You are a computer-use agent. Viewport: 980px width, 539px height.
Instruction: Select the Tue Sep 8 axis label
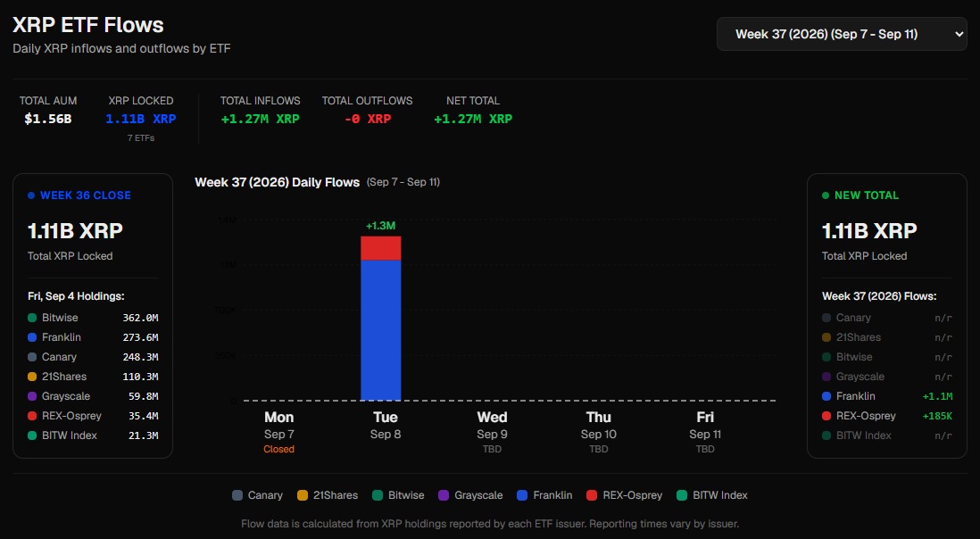pos(386,426)
